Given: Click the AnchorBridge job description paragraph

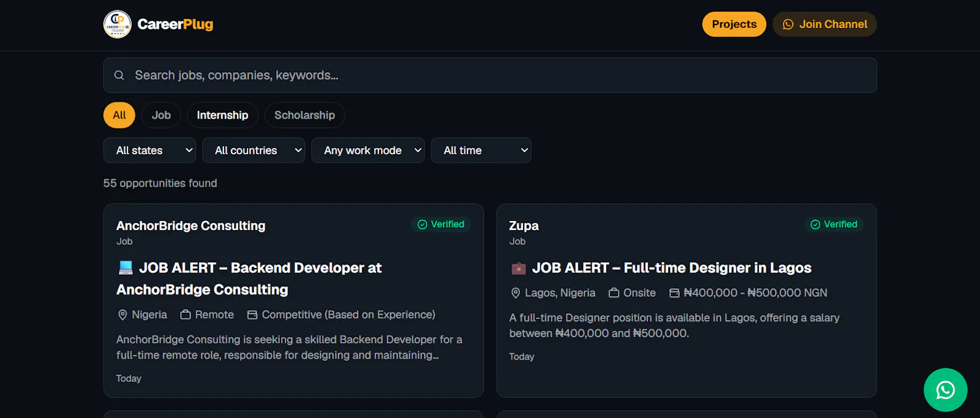Looking at the screenshot, I should (x=289, y=347).
